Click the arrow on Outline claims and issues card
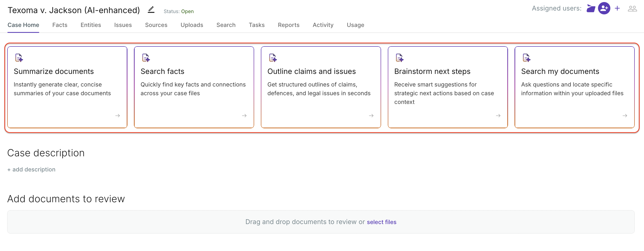Screen dimensions: 644x251 click(371, 116)
